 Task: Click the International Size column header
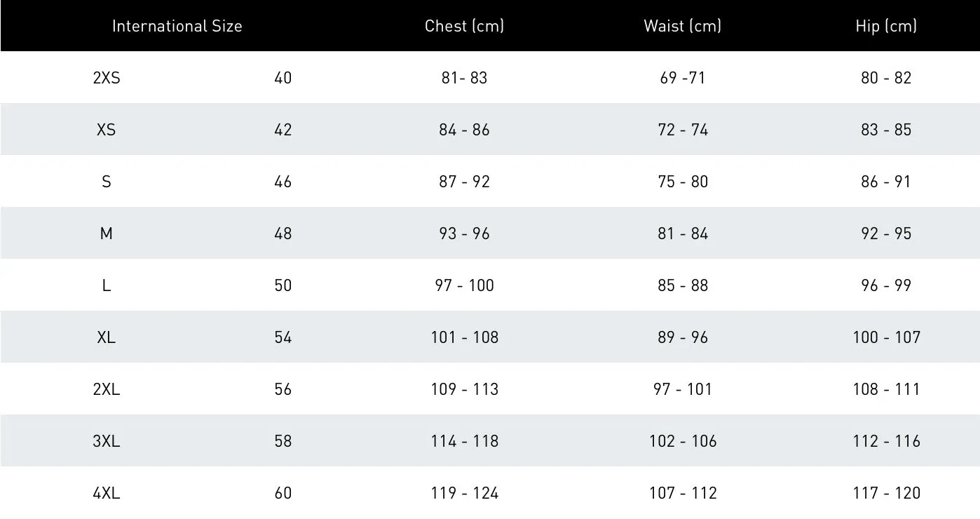tap(177, 26)
